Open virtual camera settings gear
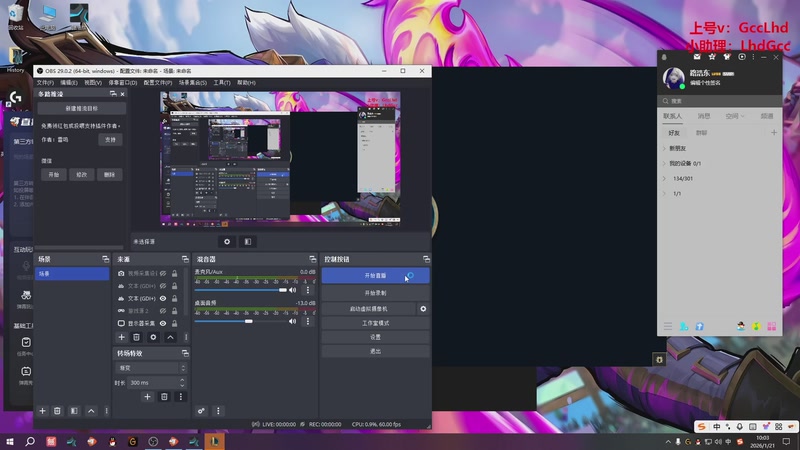 [x=423, y=309]
